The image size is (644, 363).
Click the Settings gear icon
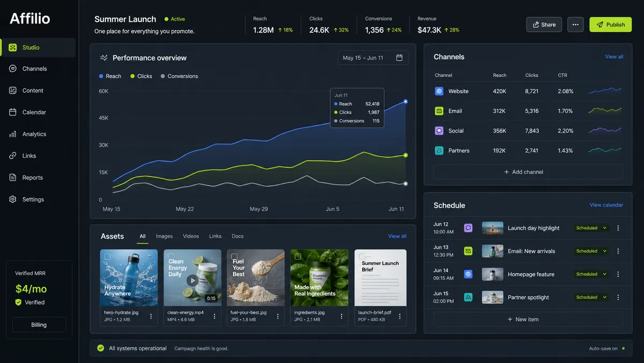[13, 199]
